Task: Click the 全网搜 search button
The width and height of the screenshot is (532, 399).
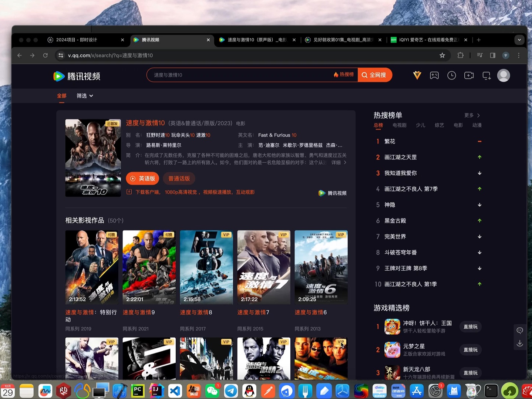Action: click(x=374, y=75)
